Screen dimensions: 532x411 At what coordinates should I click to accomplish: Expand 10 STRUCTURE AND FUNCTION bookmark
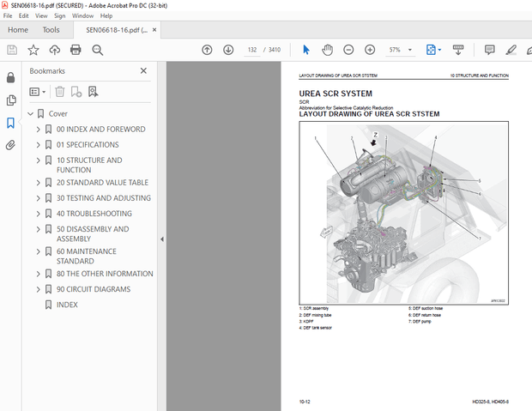tap(38, 160)
